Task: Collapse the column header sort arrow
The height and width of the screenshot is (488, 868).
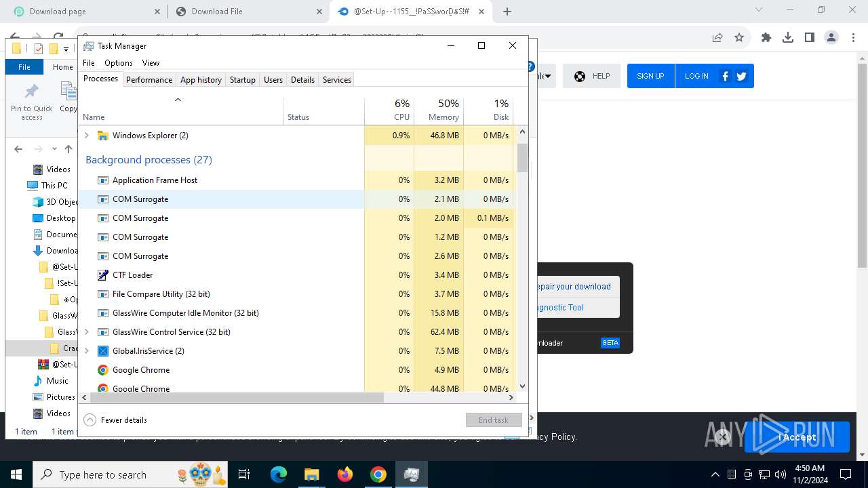Action: pos(178,100)
